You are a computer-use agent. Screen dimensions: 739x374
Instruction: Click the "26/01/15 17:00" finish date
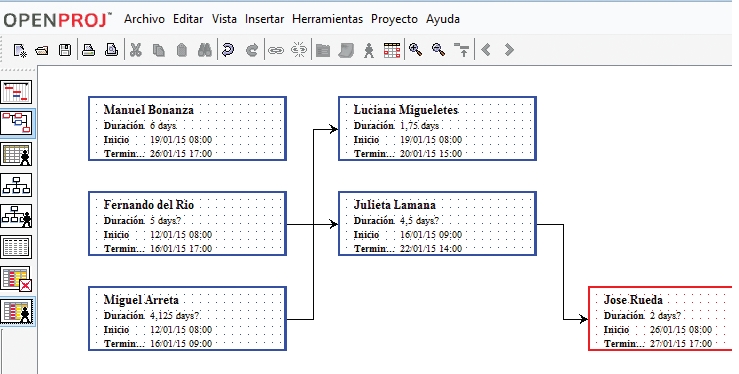coord(181,154)
